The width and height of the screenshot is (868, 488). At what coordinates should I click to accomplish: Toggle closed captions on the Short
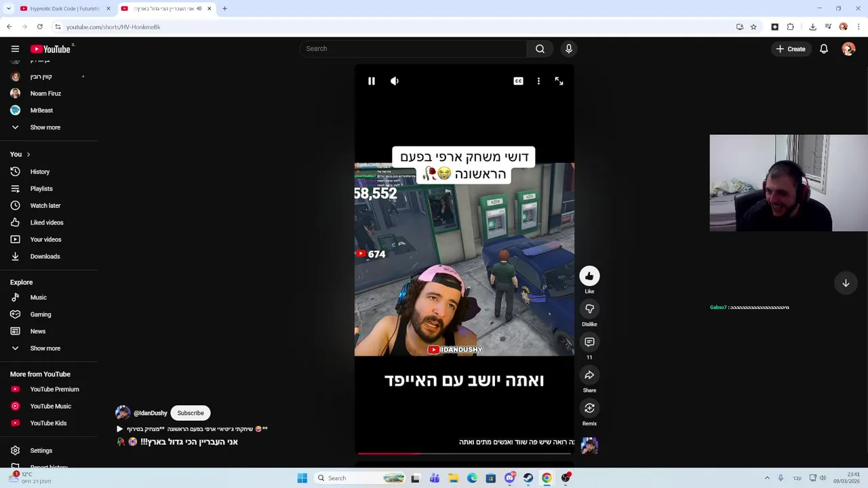[x=518, y=81]
